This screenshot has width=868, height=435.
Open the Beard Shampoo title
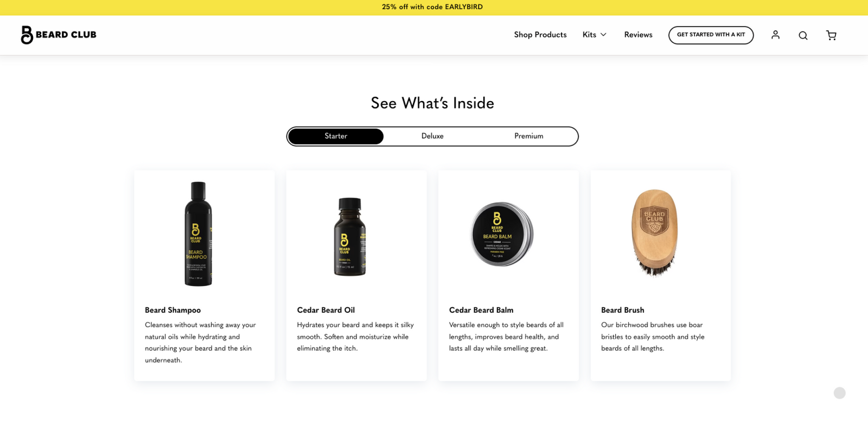click(173, 310)
